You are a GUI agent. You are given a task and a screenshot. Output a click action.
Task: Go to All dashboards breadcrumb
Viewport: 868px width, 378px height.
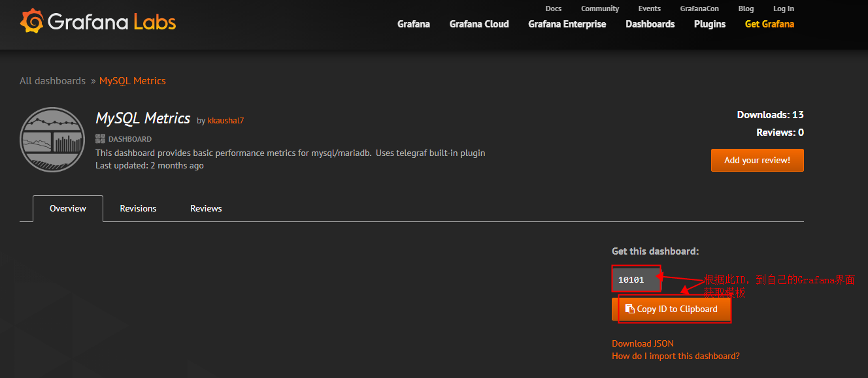pyautogui.click(x=52, y=81)
